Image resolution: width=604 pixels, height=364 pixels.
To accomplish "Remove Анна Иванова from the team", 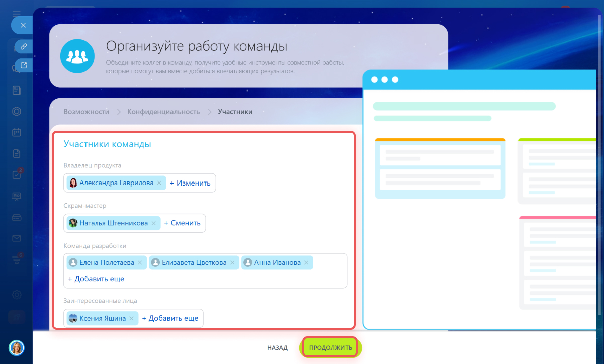I will pos(307,262).
